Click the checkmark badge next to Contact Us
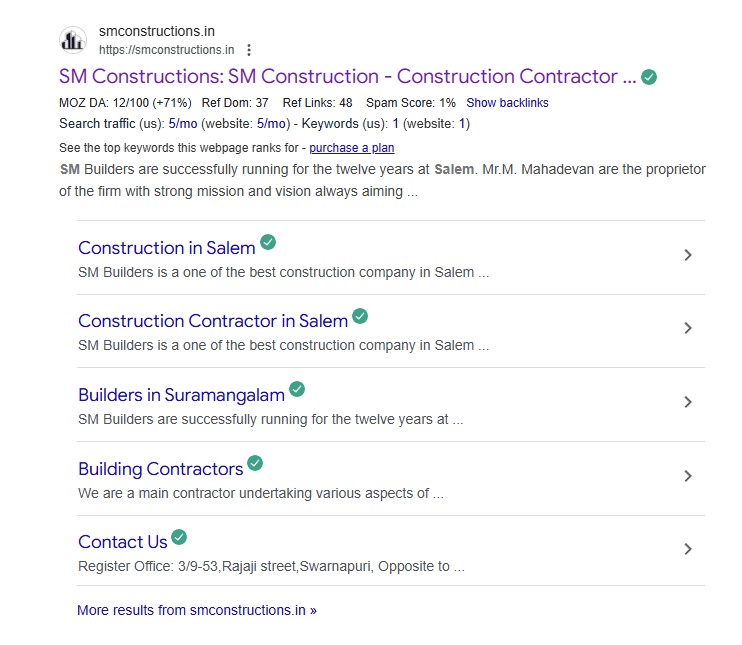Screen dimensions: 742x645 [179, 537]
